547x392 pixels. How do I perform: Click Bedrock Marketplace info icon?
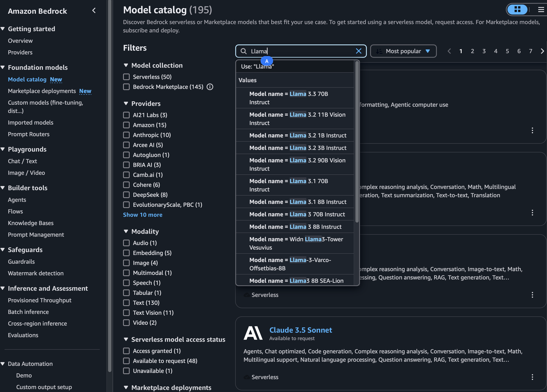pyautogui.click(x=210, y=87)
